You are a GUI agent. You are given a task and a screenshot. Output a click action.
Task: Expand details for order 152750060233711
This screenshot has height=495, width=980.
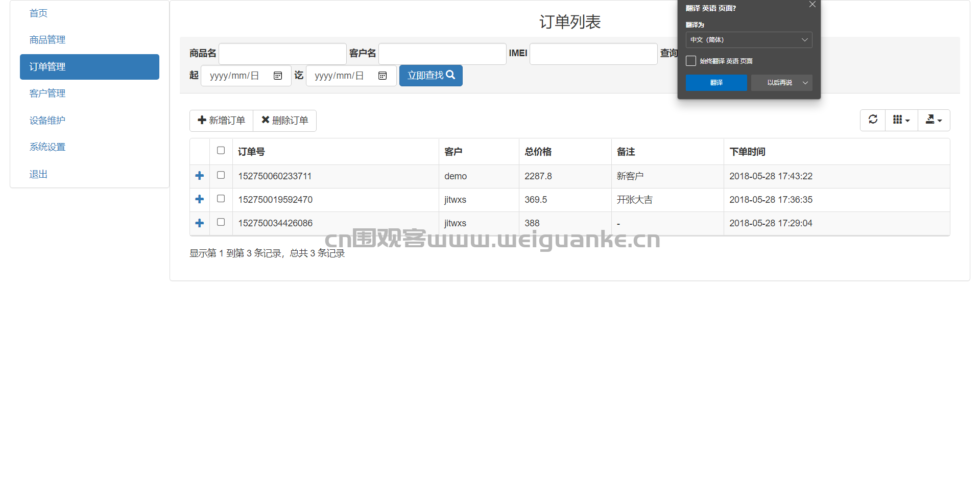point(200,176)
